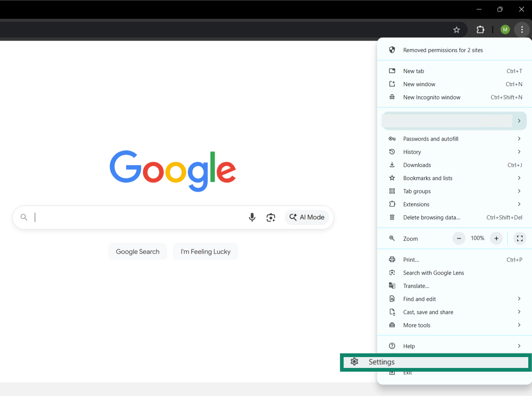Expand Bookmarks and lists submenu
Screen dimensions: 532x396
click(x=428, y=178)
